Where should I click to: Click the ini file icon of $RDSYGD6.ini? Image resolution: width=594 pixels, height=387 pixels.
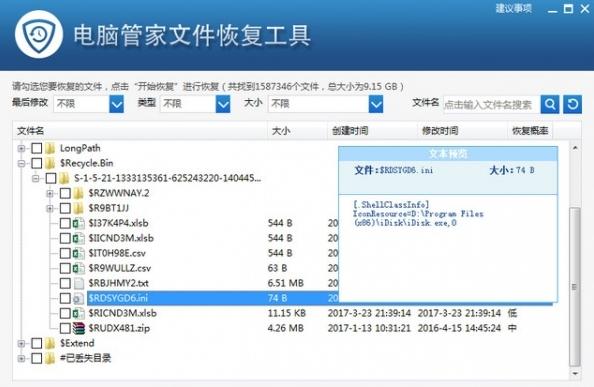point(78,298)
